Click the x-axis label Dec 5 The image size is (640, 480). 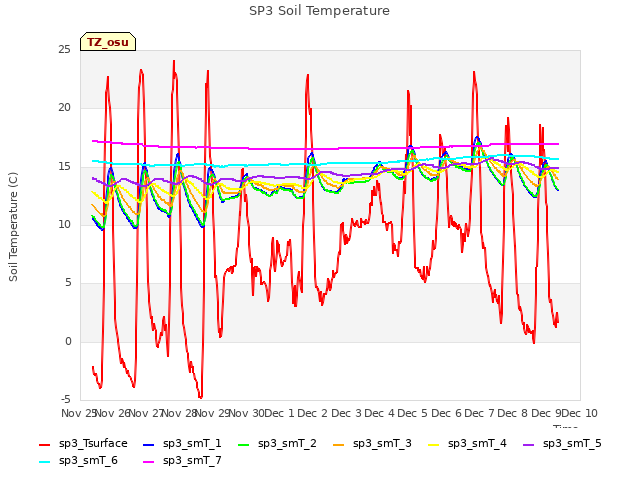[413, 413]
